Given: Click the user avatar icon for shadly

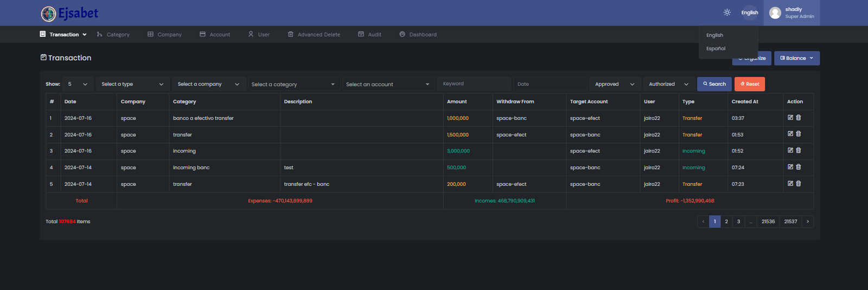Looking at the screenshot, I should tap(775, 13).
